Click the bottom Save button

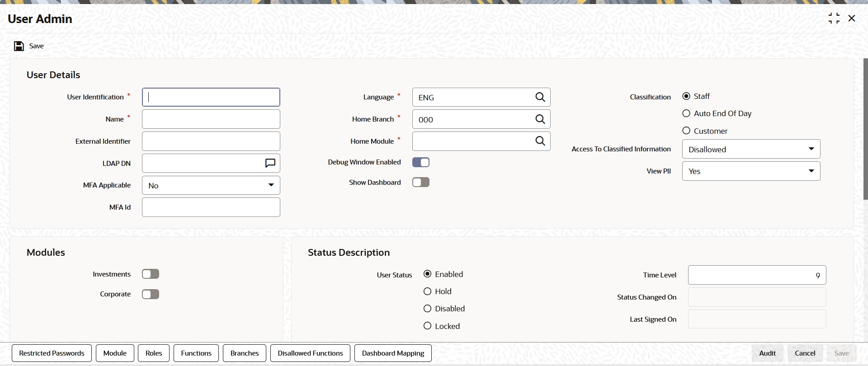(x=841, y=353)
